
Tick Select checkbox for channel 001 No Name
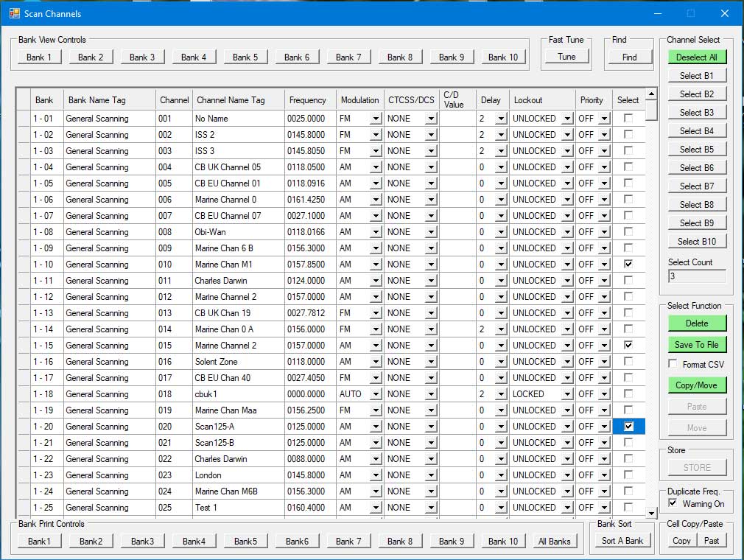628,118
